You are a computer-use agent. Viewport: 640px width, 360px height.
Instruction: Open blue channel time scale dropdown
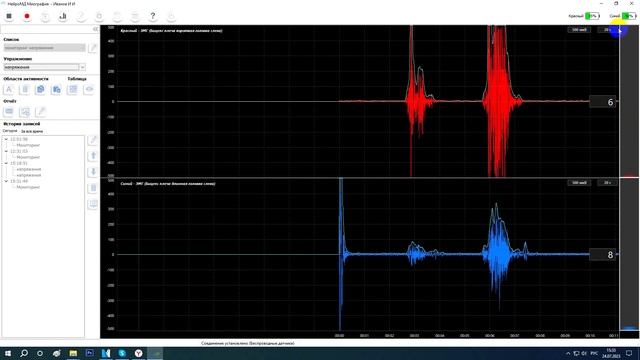(x=607, y=183)
